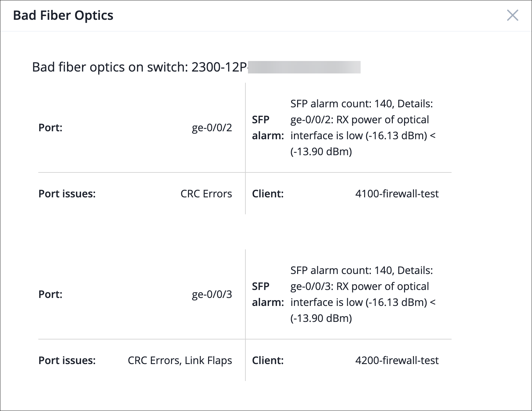Click the second SFP alarm label
Image resolution: width=532 pixels, height=411 pixels.
point(267,294)
